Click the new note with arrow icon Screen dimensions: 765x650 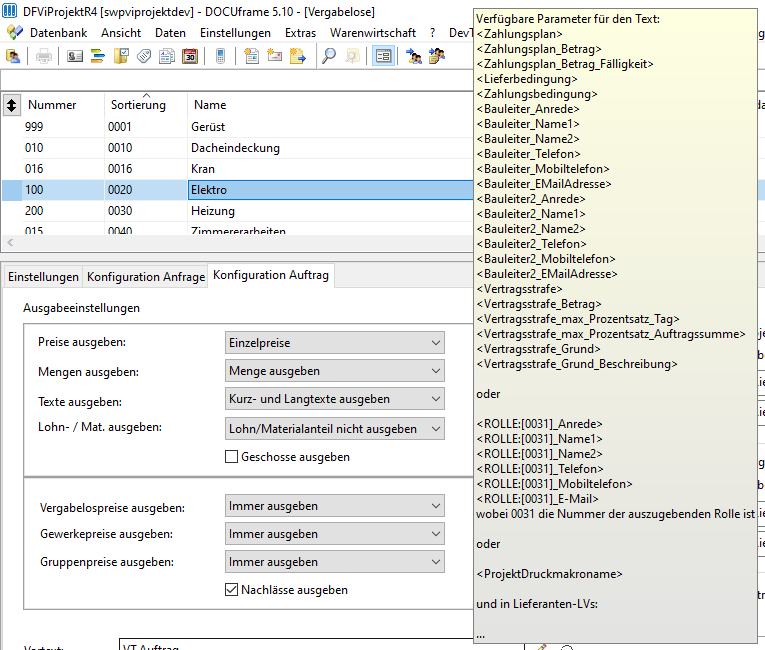[298, 56]
